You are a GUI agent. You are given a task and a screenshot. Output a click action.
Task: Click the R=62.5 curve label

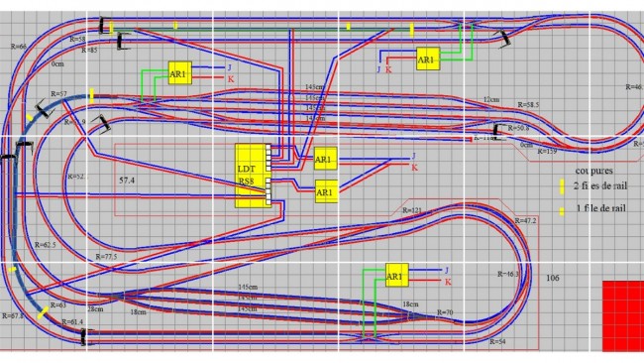(46, 245)
